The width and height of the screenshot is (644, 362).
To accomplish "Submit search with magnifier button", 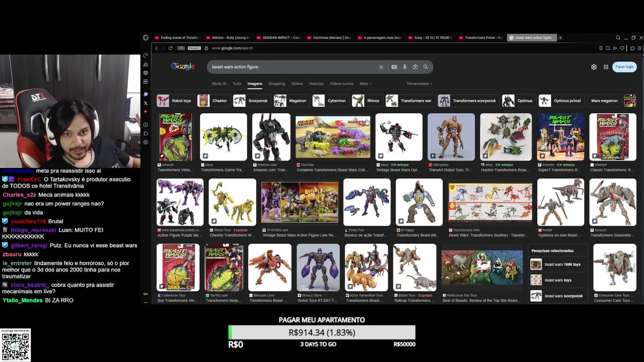I will coord(426,67).
